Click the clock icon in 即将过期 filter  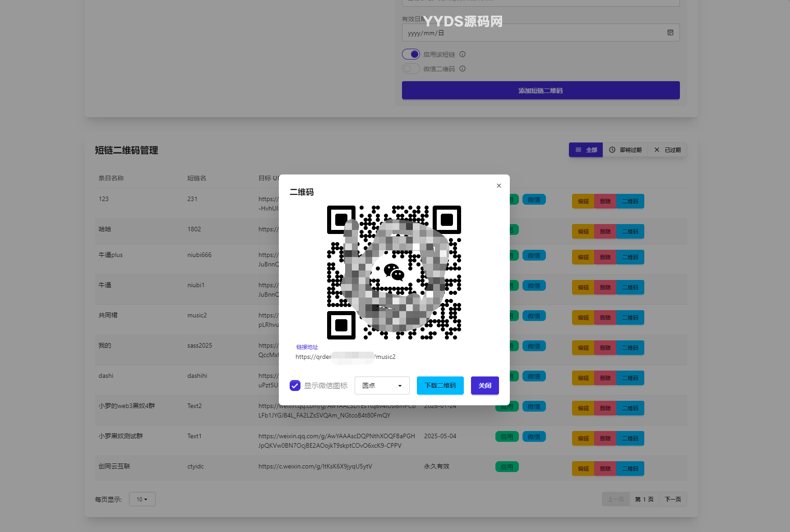coord(612,150)
